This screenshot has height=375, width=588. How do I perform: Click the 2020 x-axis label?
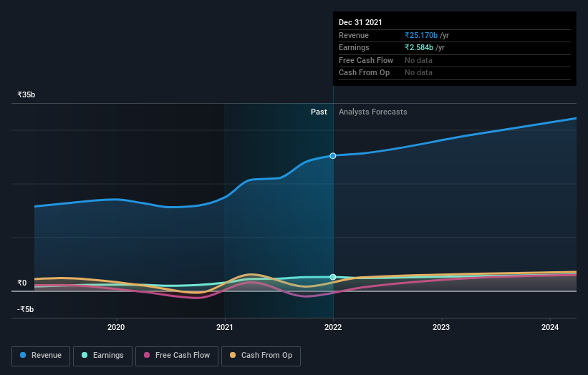tap(116, 327)
